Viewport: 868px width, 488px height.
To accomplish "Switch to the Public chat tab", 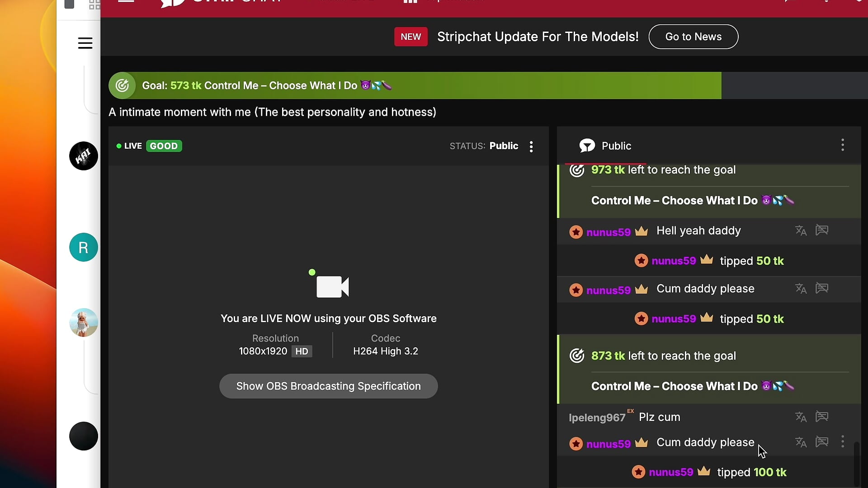I will coord(616,146).
